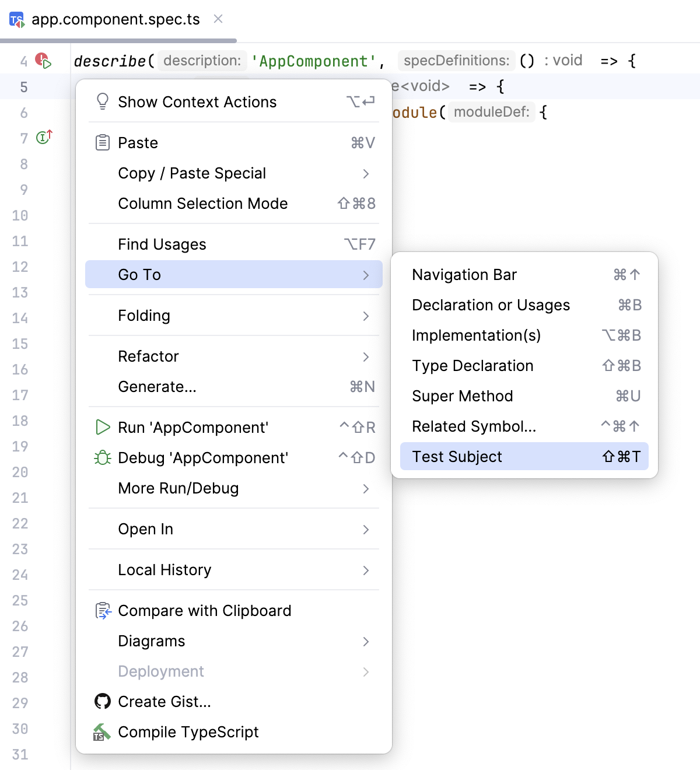Click the GitHub octocat icon beside Create Gist
The height and width of the screenshot is (770, 700).
(x=103, y=702)
